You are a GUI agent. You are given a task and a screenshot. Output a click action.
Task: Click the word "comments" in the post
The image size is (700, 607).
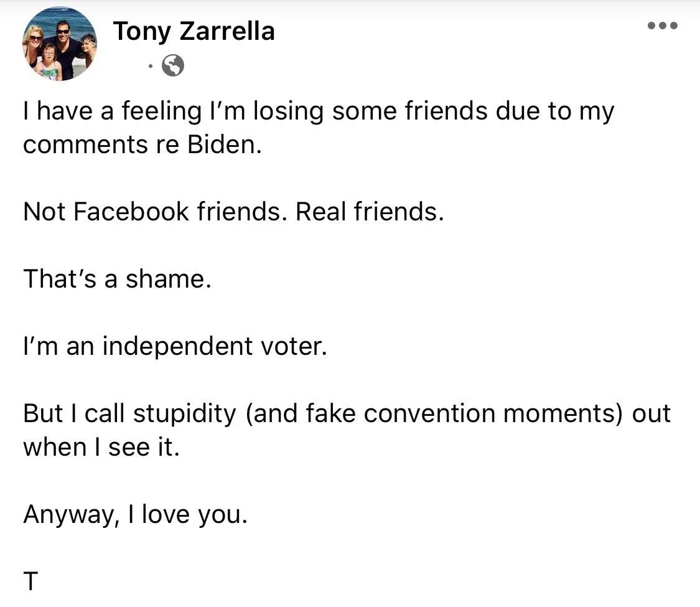pos(82,144)
